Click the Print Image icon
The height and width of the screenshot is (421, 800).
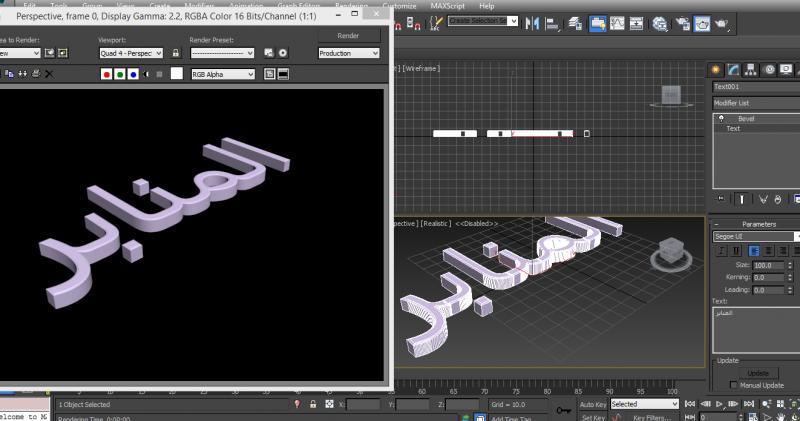point(36,74)
